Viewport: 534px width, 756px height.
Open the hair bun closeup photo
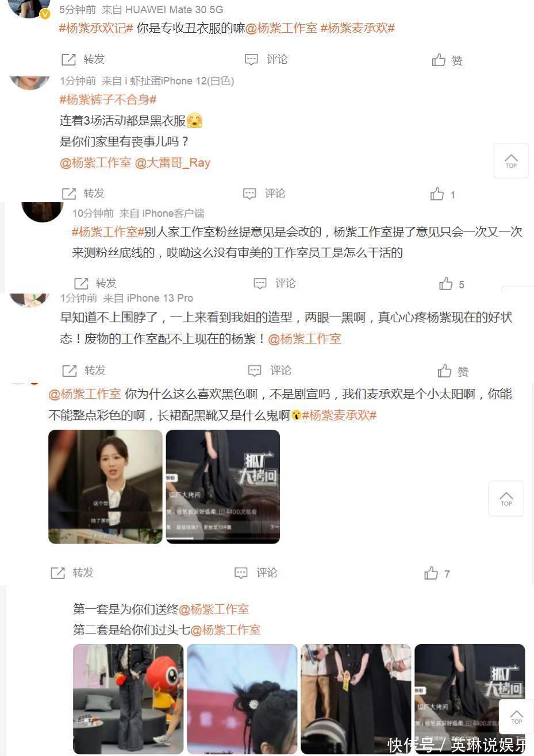(x=242, y=699)
